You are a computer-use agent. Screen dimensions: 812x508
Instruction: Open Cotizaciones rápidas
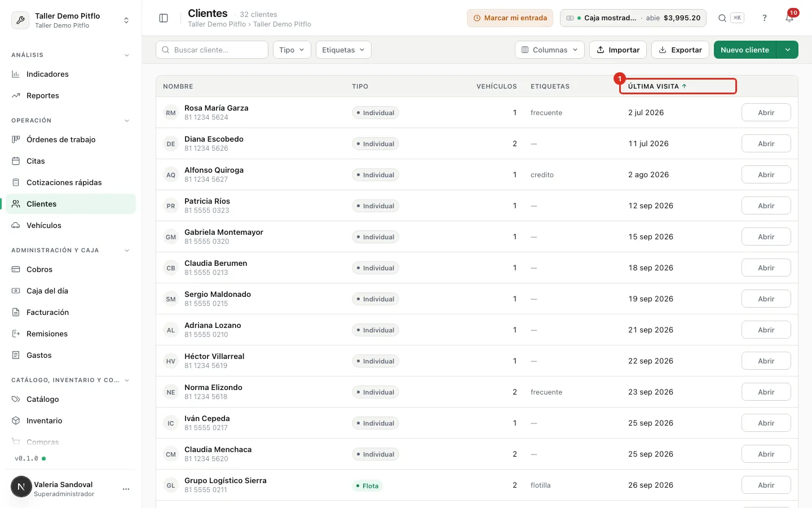[70, 182]
